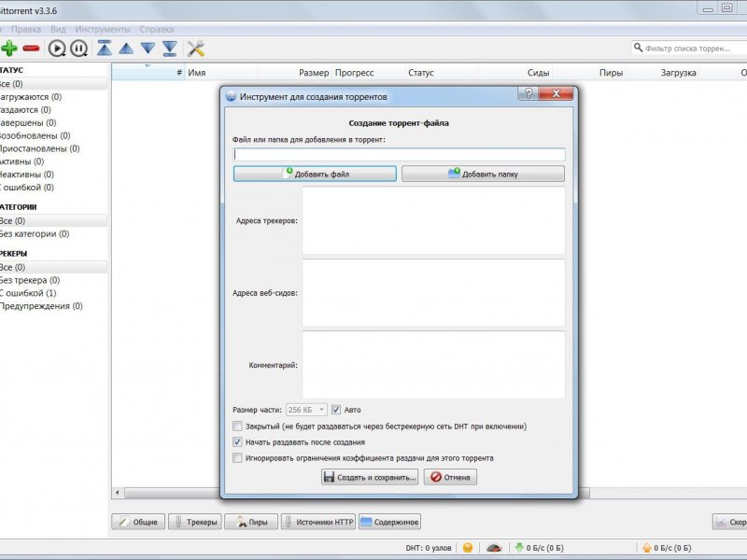This screenshot has width=747, height=560.
Task: Open the Размер части 256 КБ dropdown
Action: click(306, 410)
